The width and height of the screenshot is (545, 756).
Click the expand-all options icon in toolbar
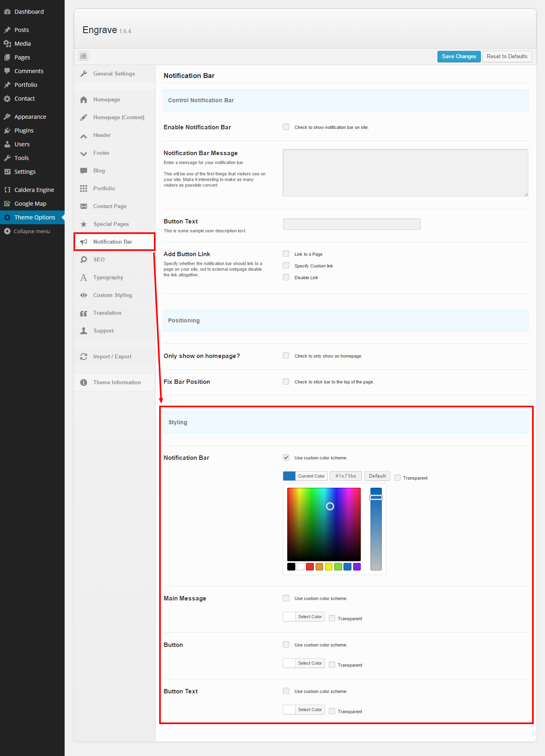pos(84,56)
